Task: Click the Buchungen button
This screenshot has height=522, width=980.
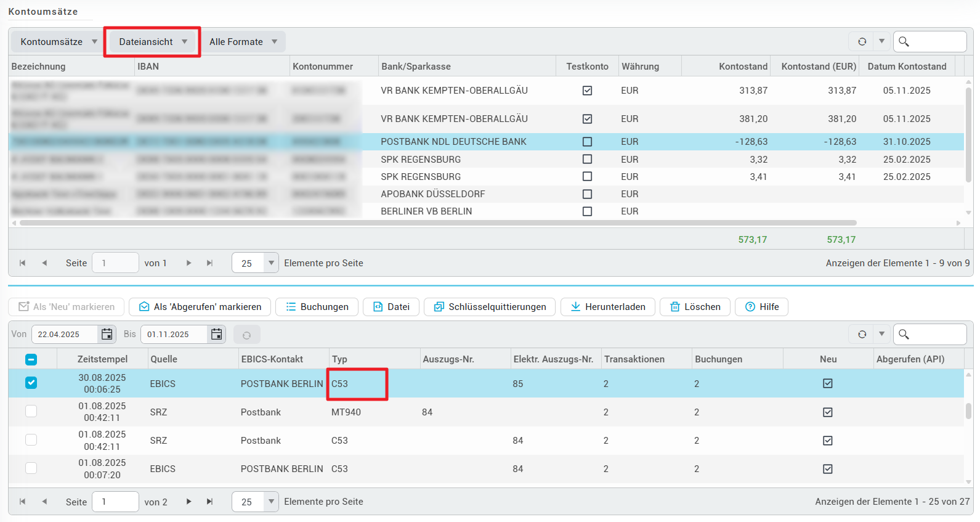Action: 317,307
